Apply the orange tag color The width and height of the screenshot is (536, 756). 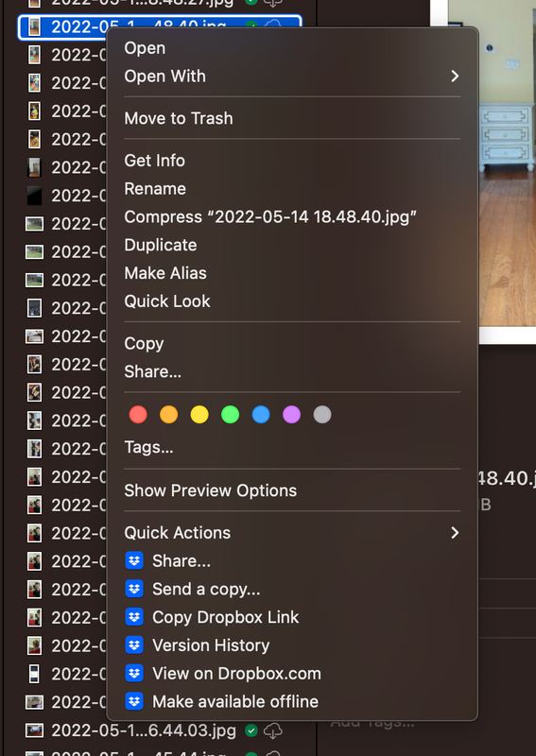pos(169,415)
